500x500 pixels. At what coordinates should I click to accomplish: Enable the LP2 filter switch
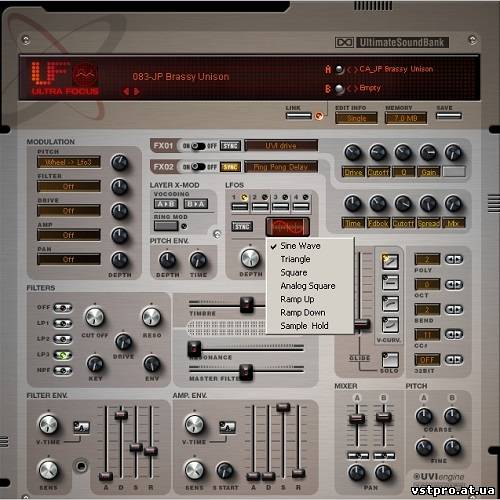point(62,339)
